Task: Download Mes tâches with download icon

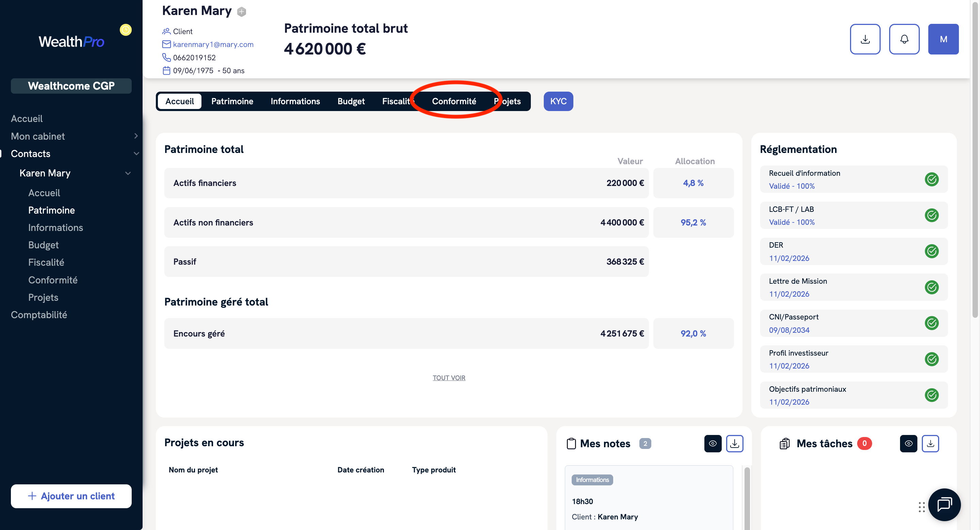Action: pyautogui.click(x=930, y=443)
